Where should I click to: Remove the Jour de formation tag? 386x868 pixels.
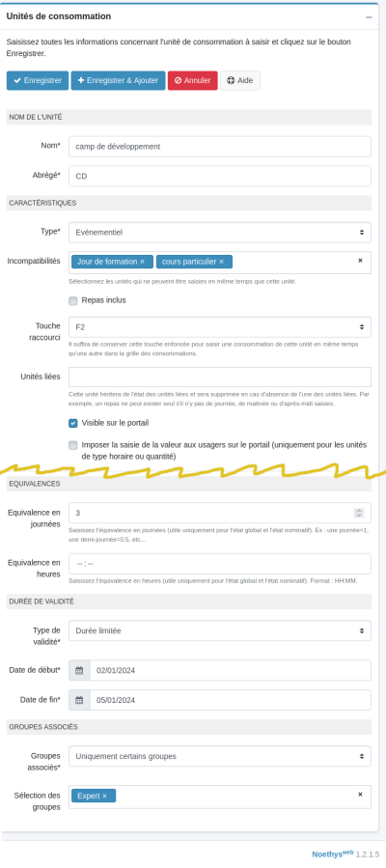142,262
